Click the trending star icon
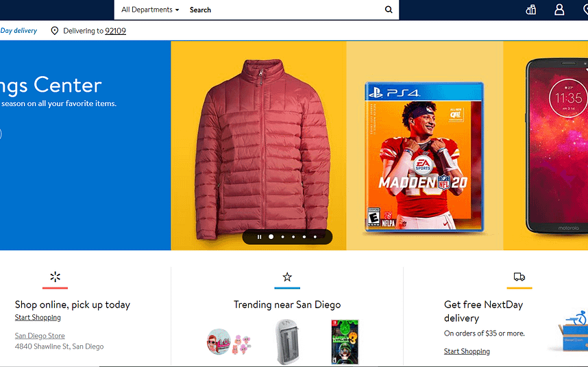 [287, 277]
